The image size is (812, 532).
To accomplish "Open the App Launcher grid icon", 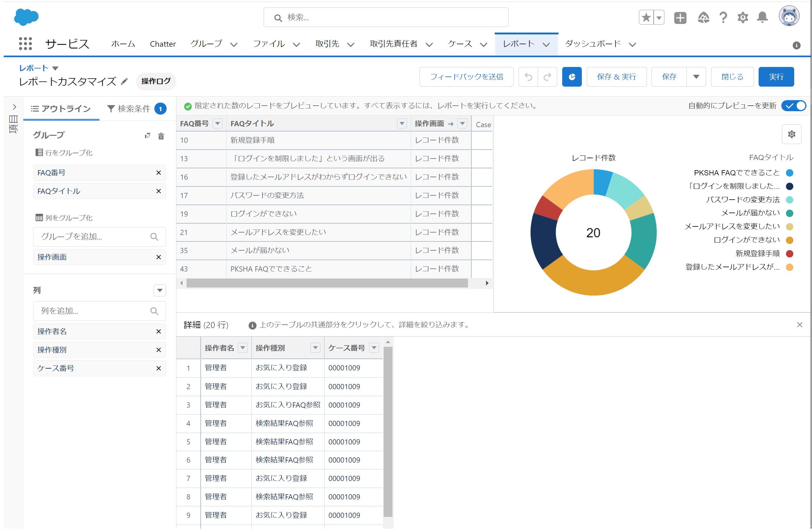I will (25, 44).
